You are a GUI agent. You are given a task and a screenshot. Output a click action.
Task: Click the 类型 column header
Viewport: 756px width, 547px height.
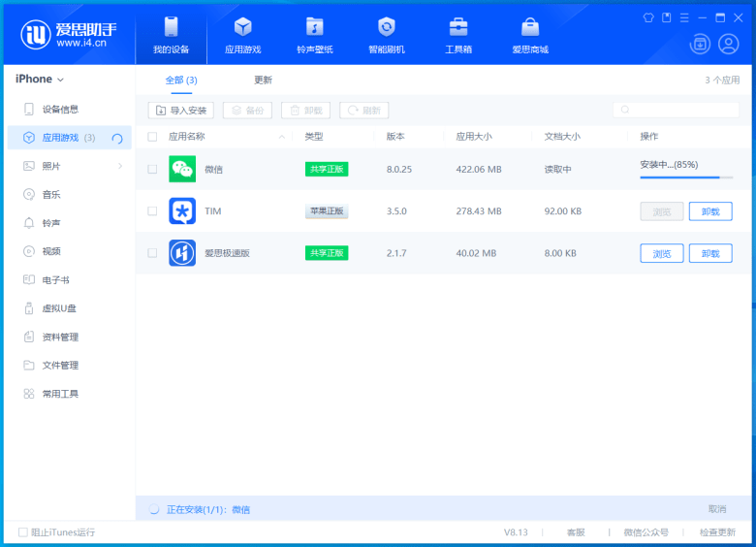point(314,137)
